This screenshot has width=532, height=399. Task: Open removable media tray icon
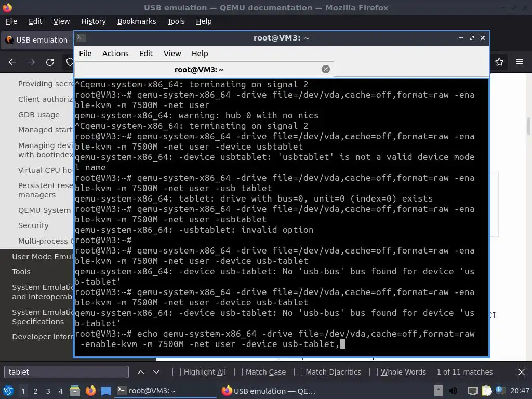(x=438, y=391)
